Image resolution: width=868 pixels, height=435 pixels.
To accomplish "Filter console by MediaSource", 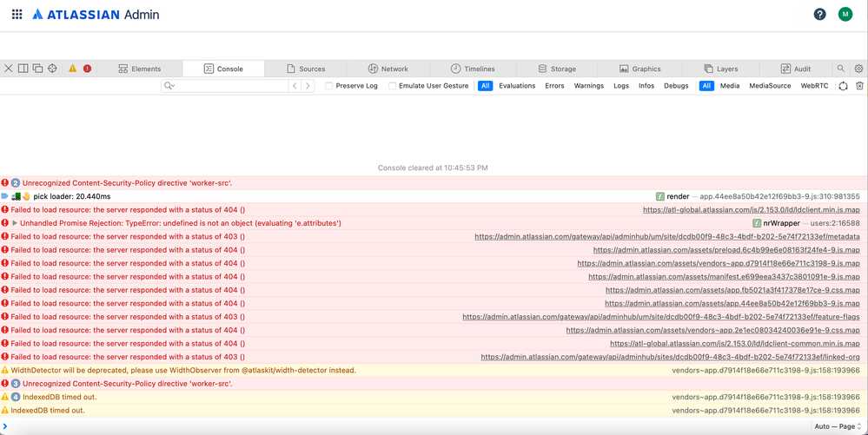I will pos(770,86).
